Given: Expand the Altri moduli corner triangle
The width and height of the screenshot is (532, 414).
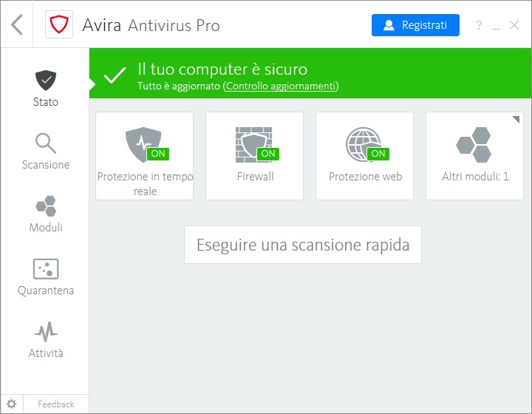Looking at the screenshot, I should point(516,120).
